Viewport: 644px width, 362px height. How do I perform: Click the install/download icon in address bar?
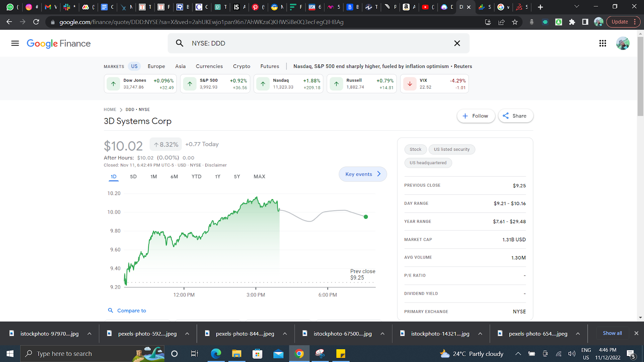[488, 22]
